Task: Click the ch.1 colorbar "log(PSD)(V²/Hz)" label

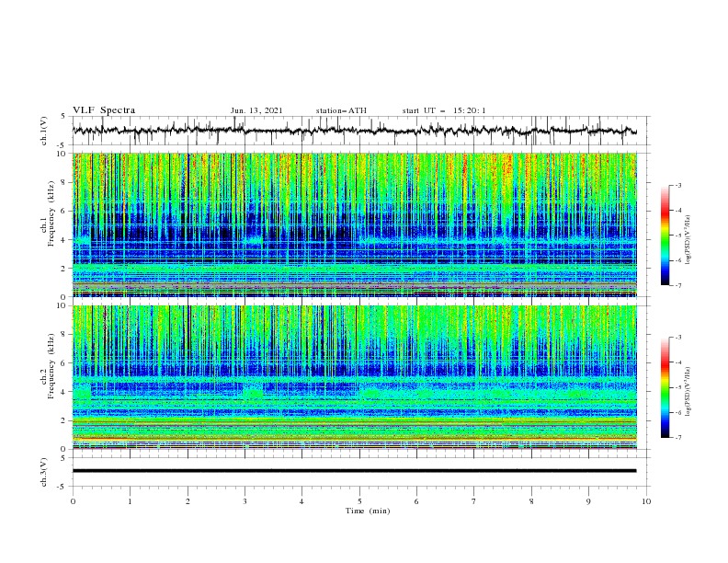Action: [688, 240]
